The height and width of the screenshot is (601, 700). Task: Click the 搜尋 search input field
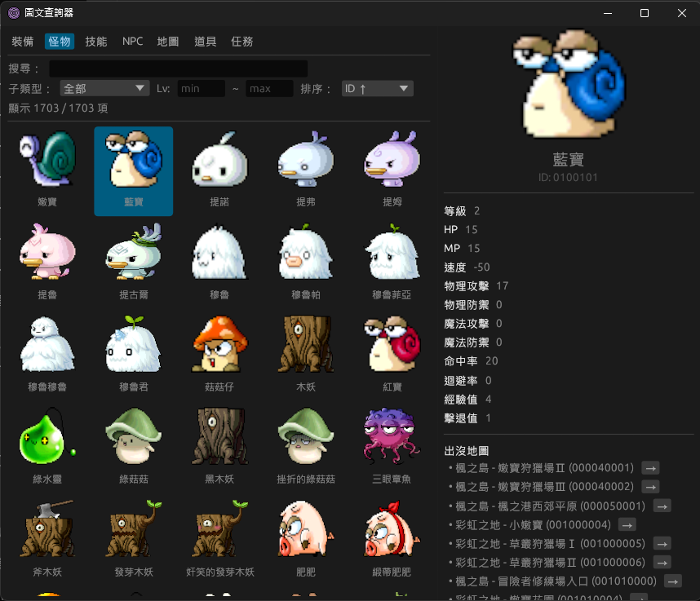click(178, 68)
